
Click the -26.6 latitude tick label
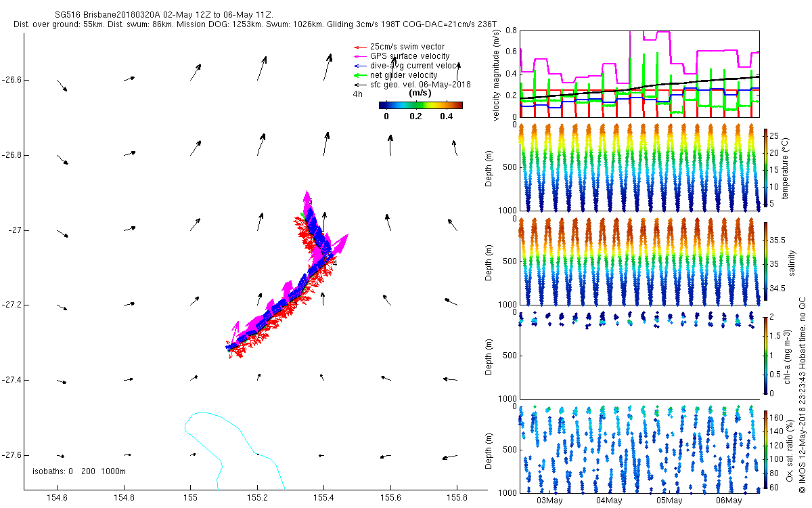[x=11, y=80]
